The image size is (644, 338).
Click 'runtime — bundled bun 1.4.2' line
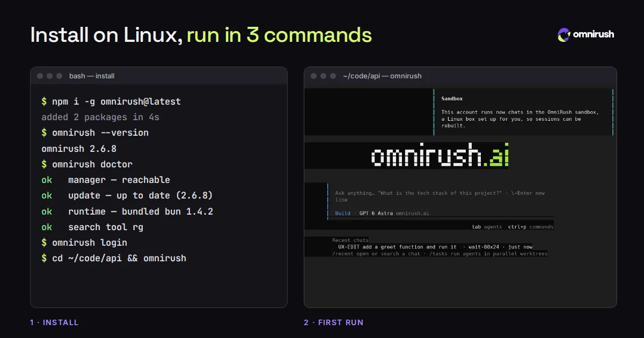click(141, 211)
